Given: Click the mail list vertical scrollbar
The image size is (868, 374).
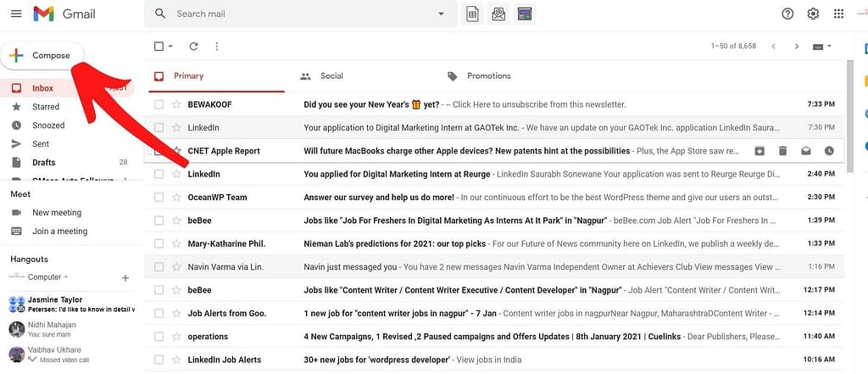Looking at the screenshot, I should click(850, 116).
